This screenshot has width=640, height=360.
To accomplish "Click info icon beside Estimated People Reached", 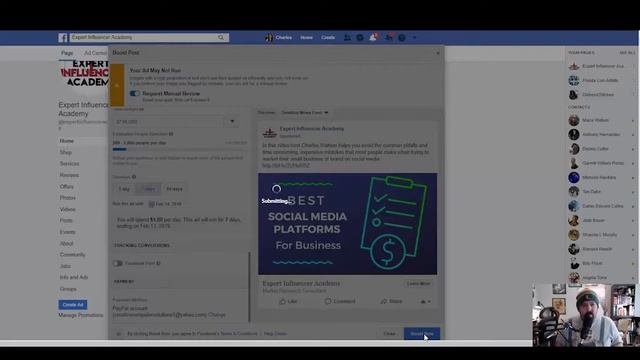I will click(x=171, y=134).
